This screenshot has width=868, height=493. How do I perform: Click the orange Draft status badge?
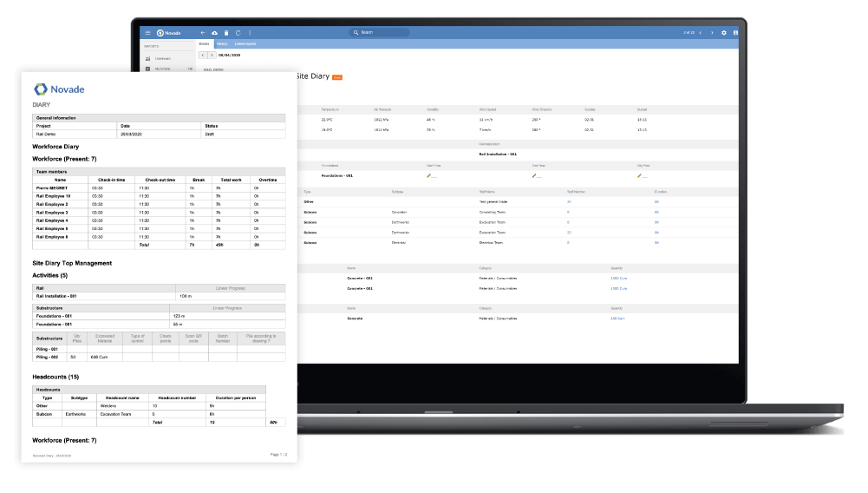[x=337, y=77]
